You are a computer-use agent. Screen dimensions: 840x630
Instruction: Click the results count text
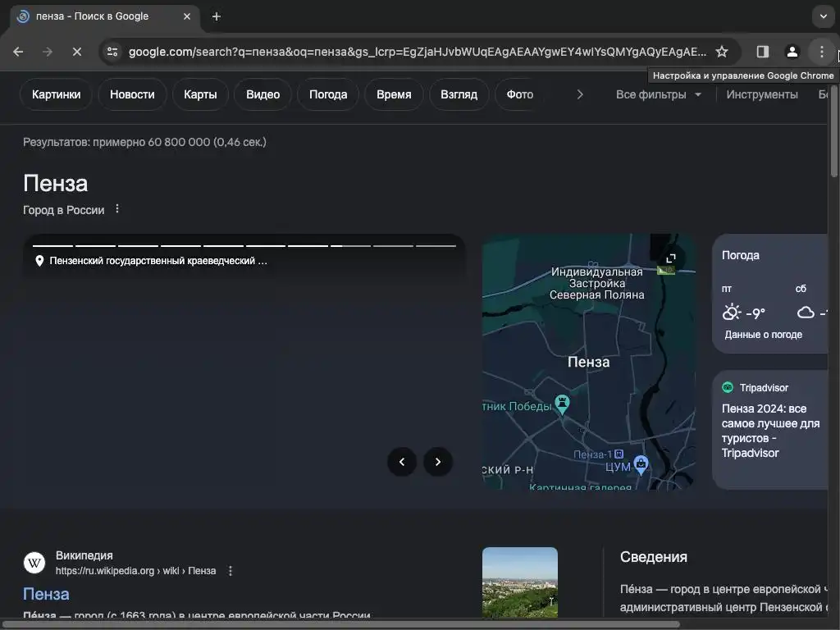pos(144,142)
